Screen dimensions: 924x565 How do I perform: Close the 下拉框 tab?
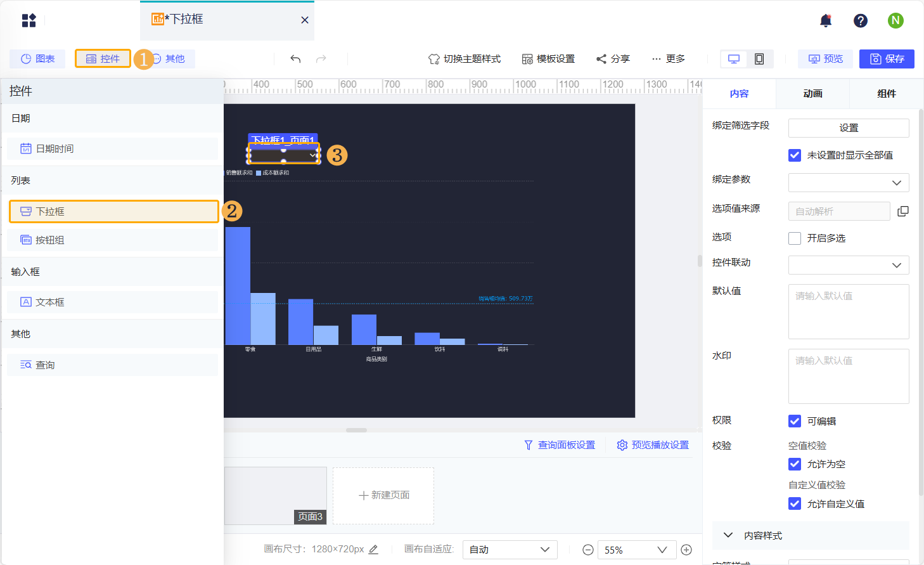tap(305, 20)
